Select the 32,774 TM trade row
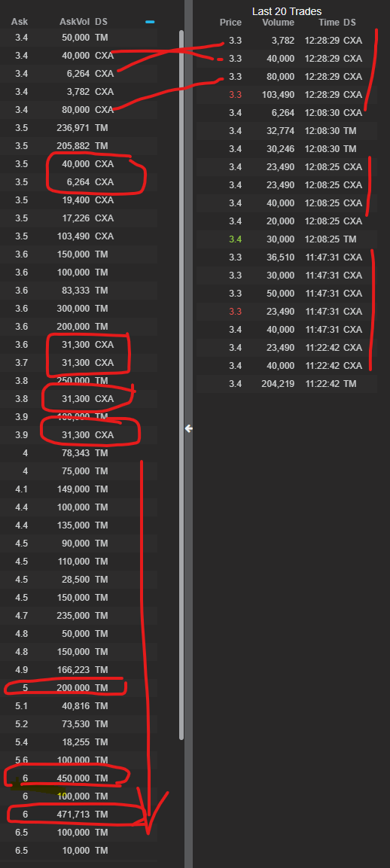Screen dimensions: 390x868 point(287,131)
